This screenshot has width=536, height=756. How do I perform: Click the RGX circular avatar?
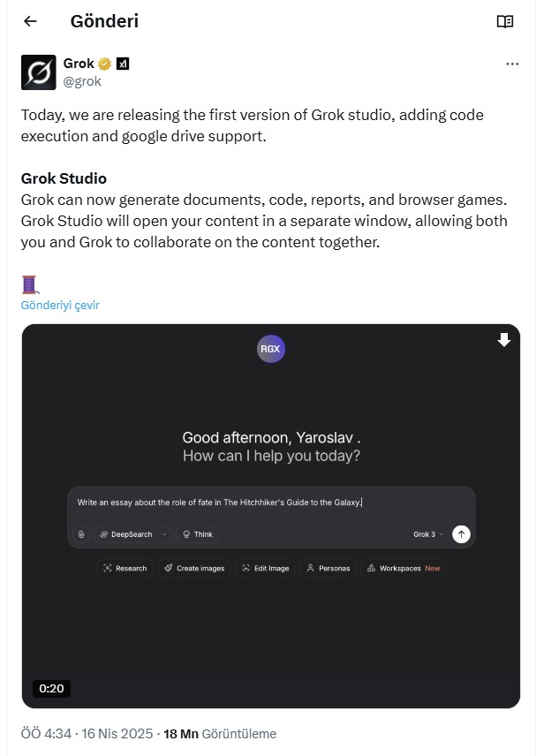click(270, 349)
